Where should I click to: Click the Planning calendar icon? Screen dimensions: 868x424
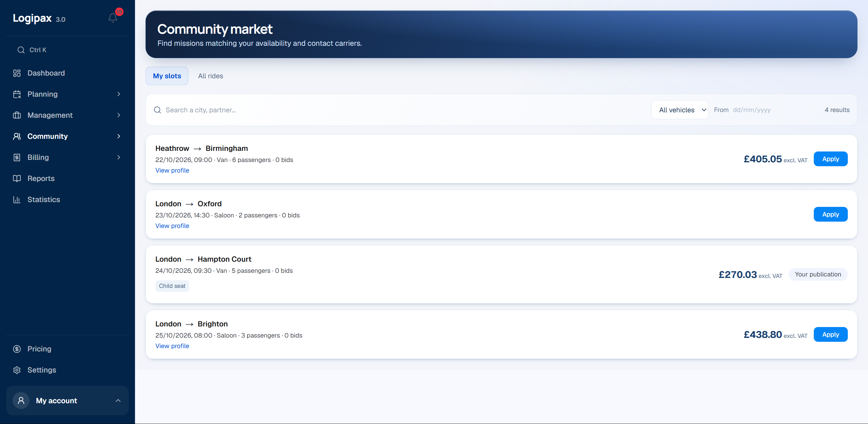(17, 94)
